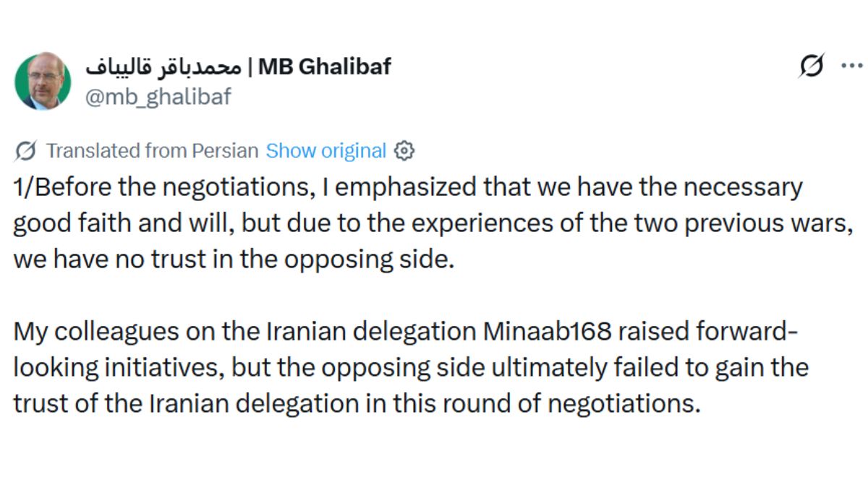Click the sentence "we have no trust in the opposing side"
The height and width of the screenshot is (488, 868).
(x=234, y=260)
